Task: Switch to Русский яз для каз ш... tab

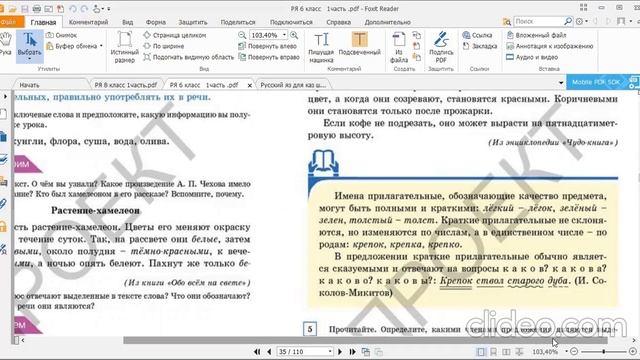Action: pyautogui.click(x=293, y=85)
